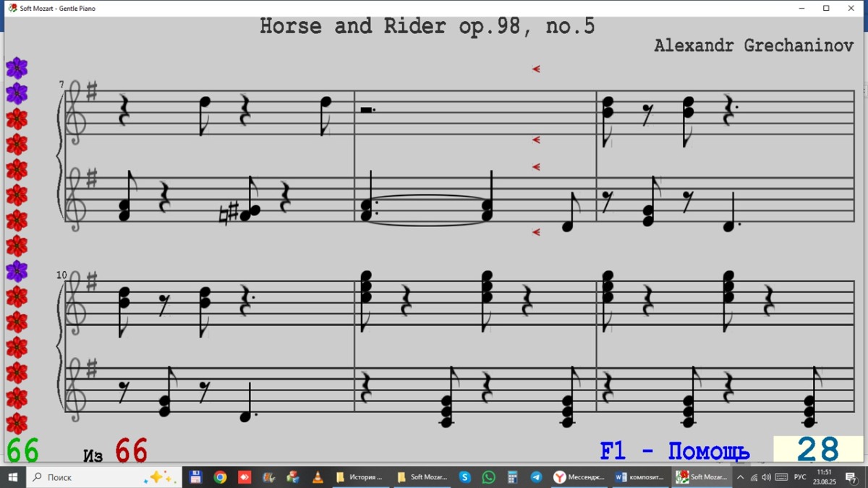Switch to the Yandex Мессендж... browser window

coord(580,477)
